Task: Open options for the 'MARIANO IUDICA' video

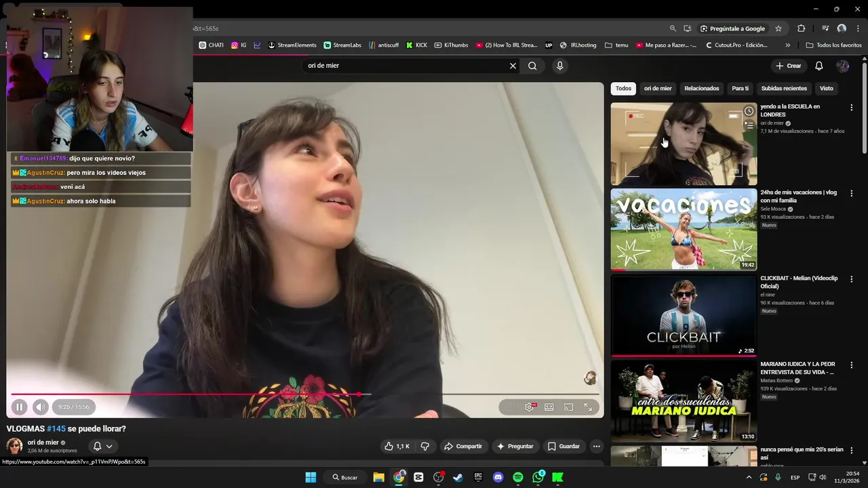Action: tap(852, 365)
